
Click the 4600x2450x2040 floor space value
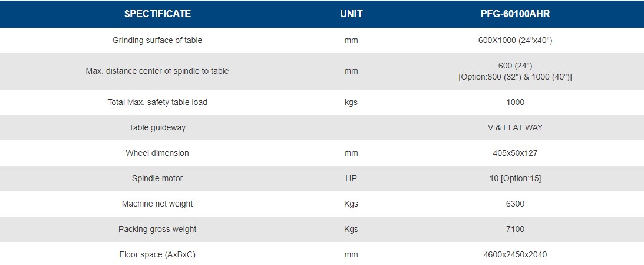coord(515,254)
